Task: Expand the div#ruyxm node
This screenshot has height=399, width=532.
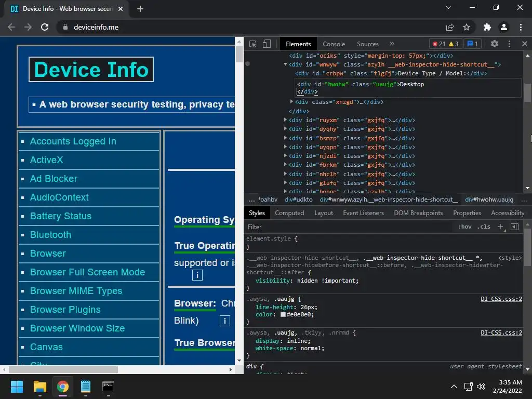Action: 285,120
